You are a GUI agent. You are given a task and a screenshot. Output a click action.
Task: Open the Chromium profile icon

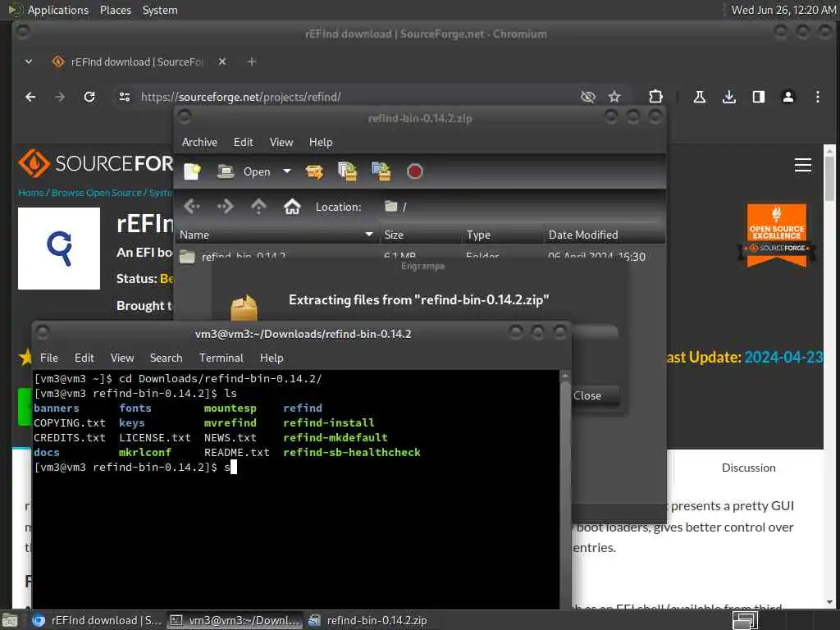[788, 97]
